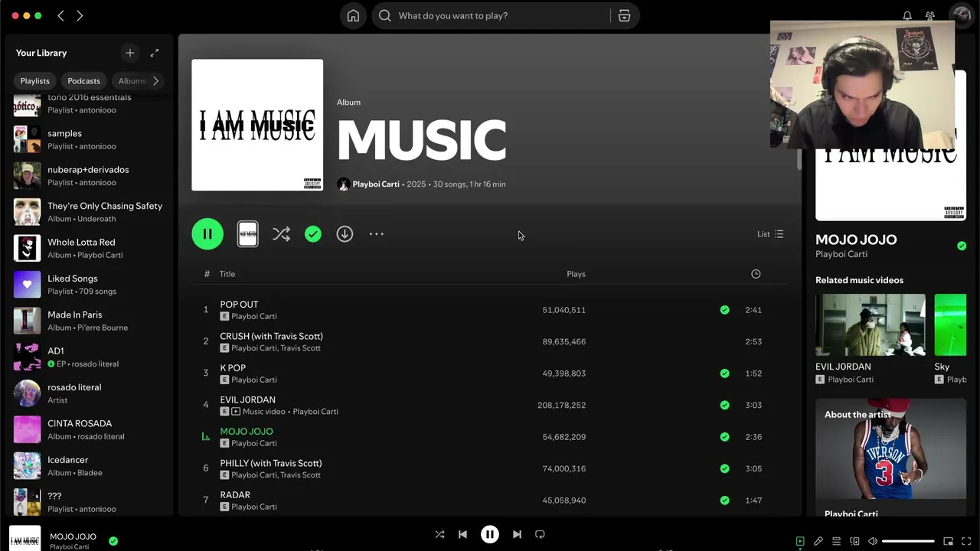Select the Playlists filter chip
This screenshot has width=980, height=551.
coord(34,81)
